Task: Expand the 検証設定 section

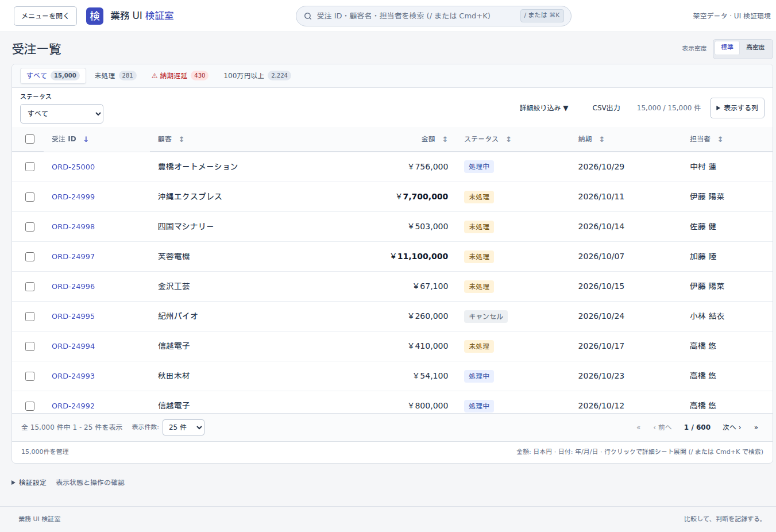Action: (x=29, y=483)
